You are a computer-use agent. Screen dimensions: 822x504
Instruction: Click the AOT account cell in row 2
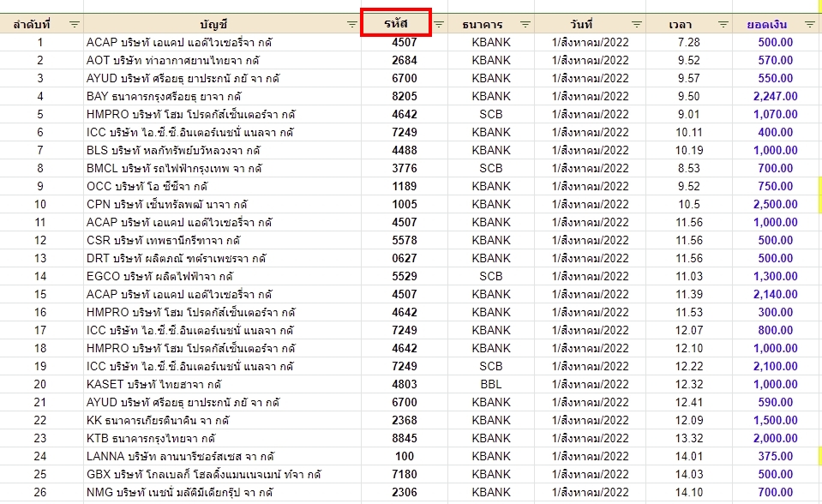222,60
